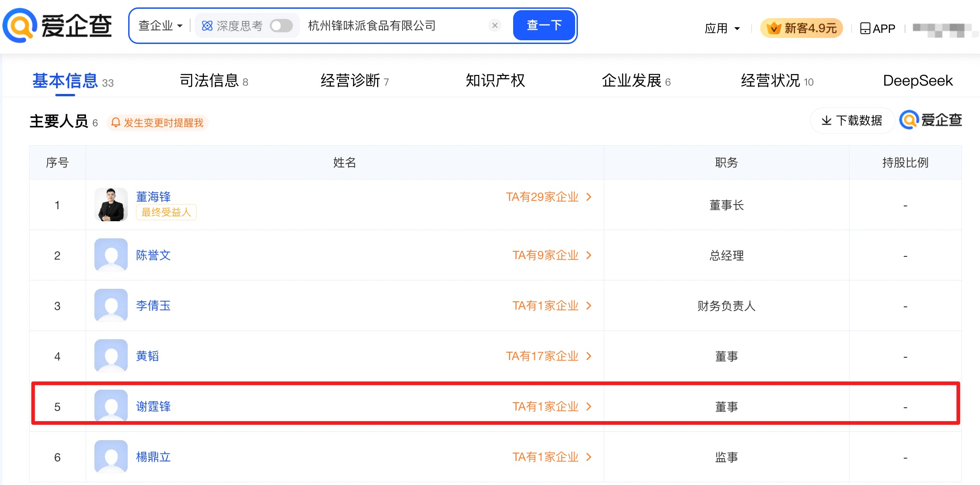Switch to the 企业发展 tab
Screen dimensions: 980x485
pos(636,81)
